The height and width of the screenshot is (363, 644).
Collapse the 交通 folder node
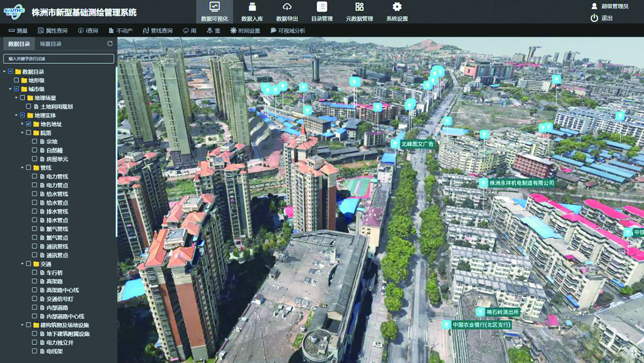pyautogui.click(x=22, y=264)
